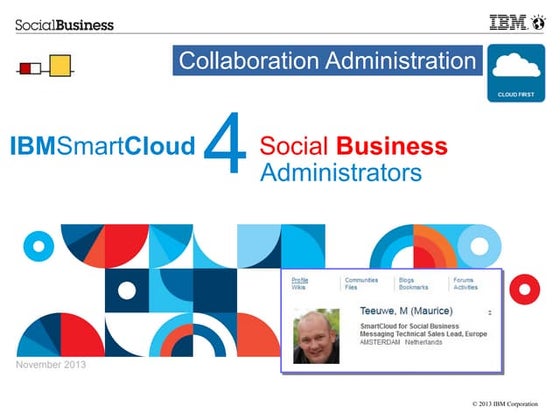The width and height of the screenshot is (560, 420).
Task: Open the Blogs link in the card
Action: (406, 280)
